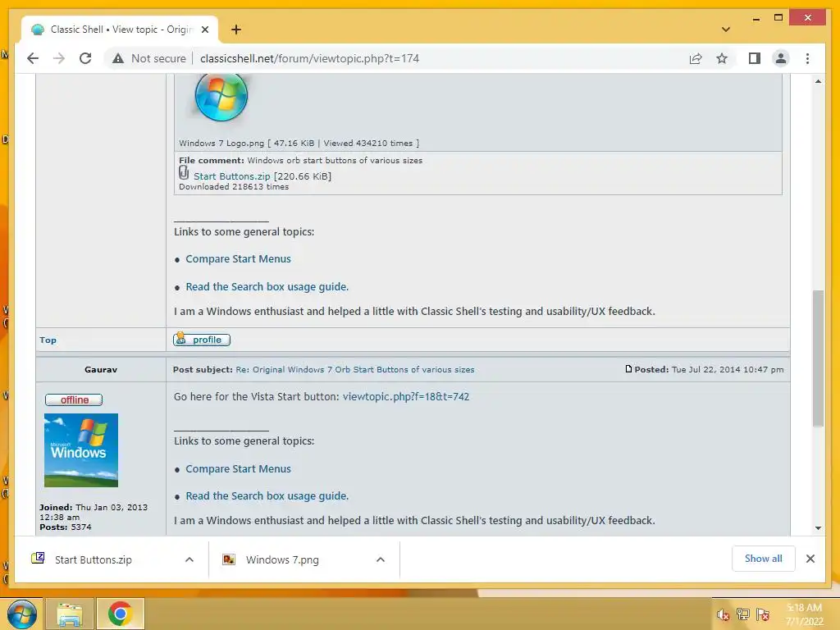Open the Chrome profile avatar menu

[781, 58]
